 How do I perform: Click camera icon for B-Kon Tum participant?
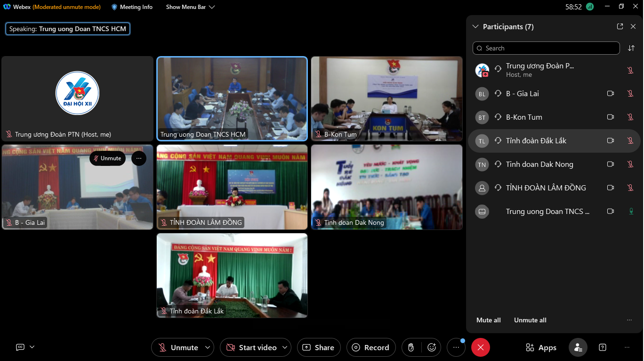611,117
